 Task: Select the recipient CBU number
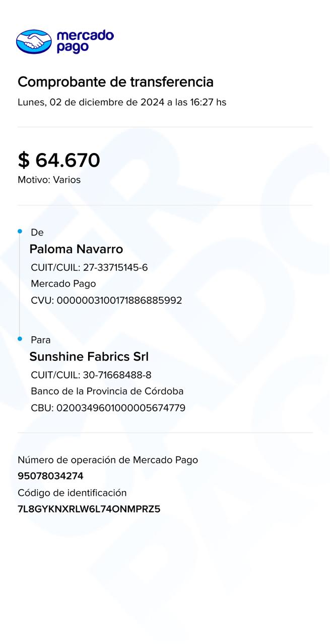(108, 408)
